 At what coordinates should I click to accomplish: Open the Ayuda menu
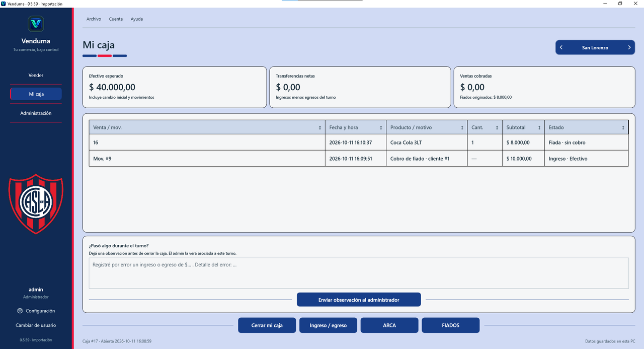[x=137, y=19]
